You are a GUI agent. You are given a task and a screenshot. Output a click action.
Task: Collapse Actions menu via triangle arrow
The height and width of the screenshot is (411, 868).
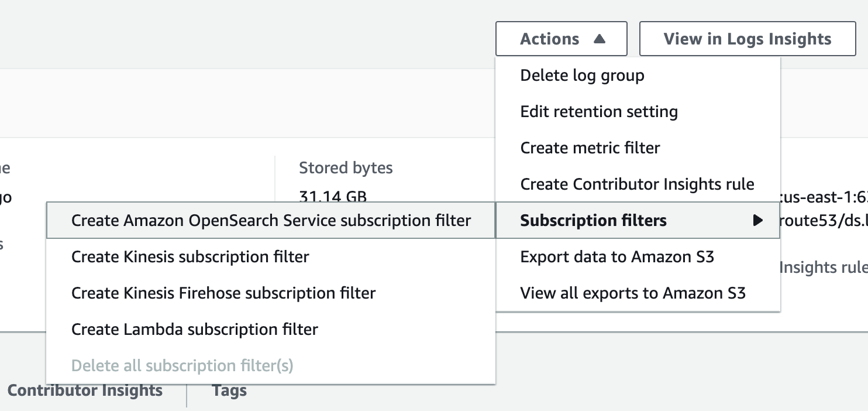599,39
